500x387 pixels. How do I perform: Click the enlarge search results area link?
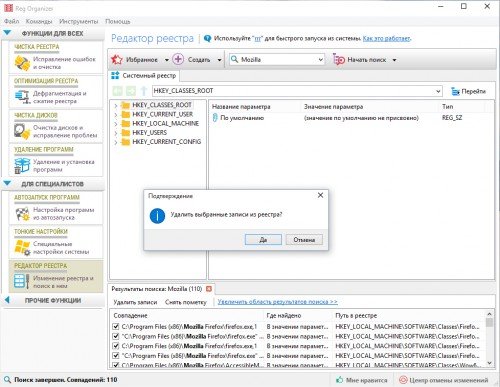pyautogui.click(x=277, y=302)
